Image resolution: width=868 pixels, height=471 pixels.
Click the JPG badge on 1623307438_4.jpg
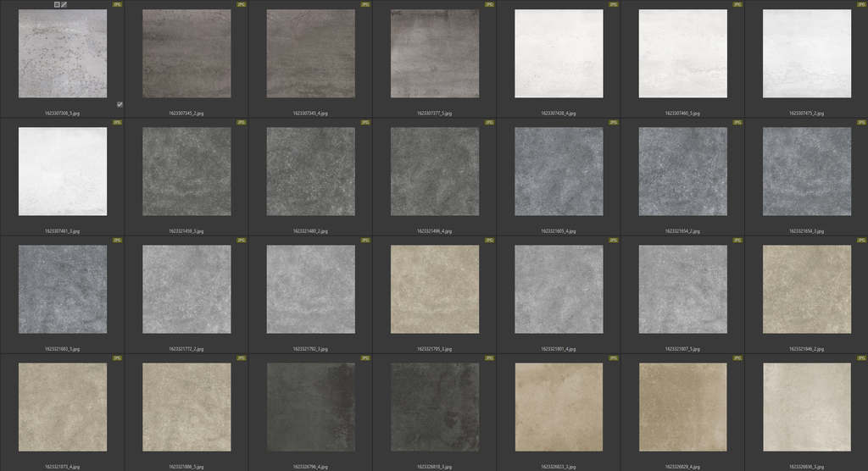tap(613, 4)
